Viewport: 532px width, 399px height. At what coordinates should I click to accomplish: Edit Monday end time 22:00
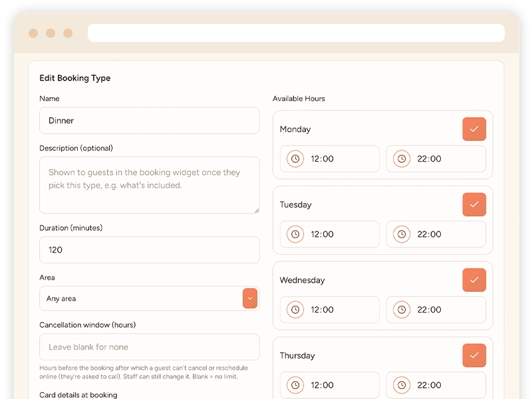(436, 159)
